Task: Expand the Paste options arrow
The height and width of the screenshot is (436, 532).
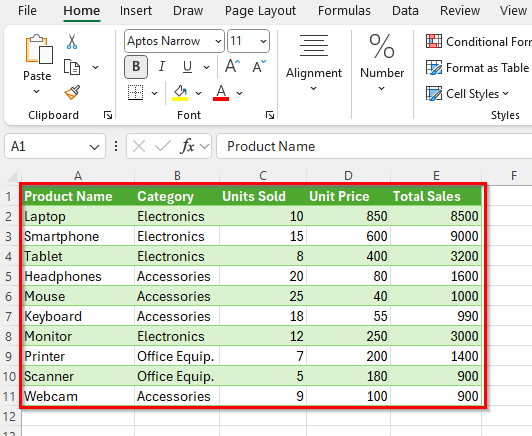Action: tap(37, 91)
